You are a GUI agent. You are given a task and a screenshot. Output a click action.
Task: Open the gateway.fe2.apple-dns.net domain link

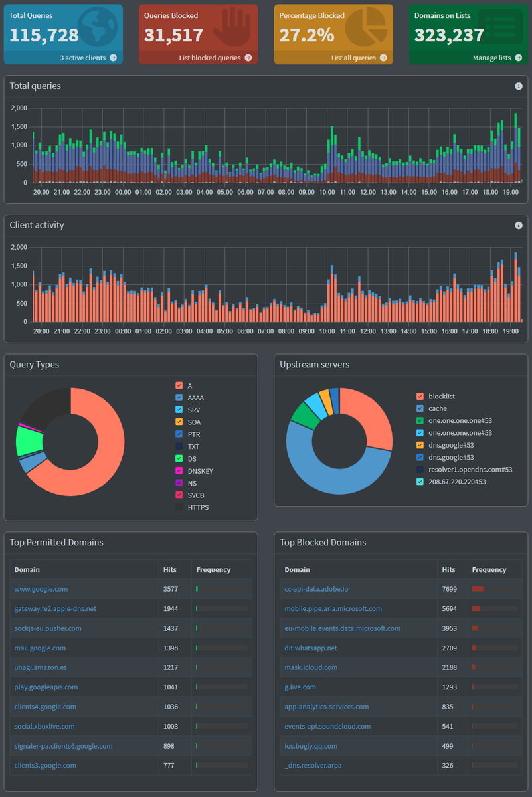pyautogui.click(x=55, y=608)
